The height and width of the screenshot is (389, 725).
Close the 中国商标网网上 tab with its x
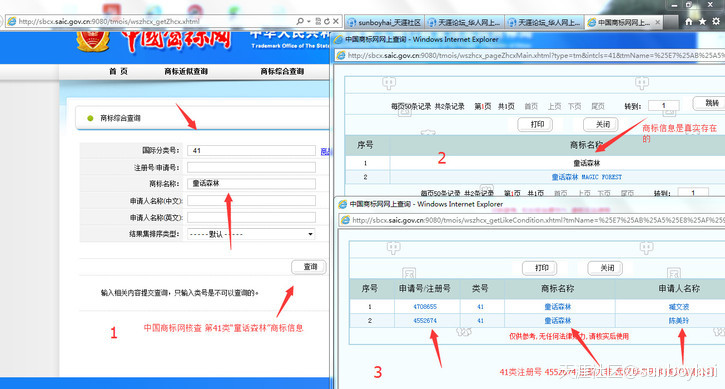pos(657,22)
